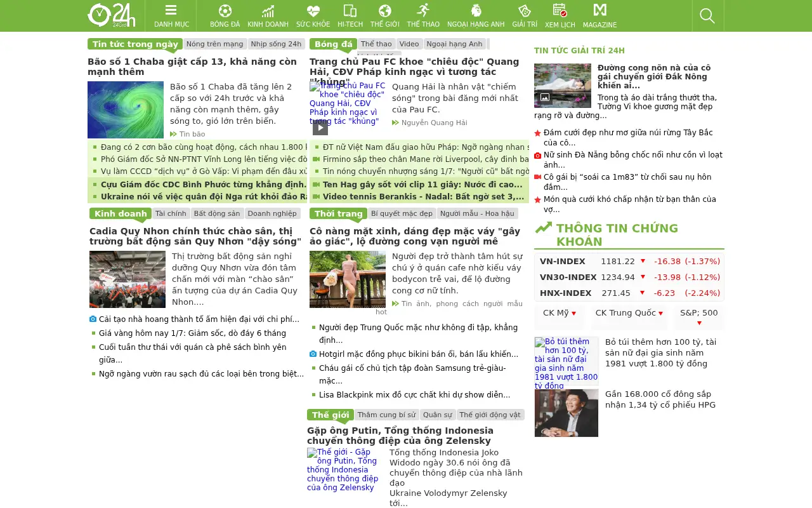Open the Ten Hag gây sốt video link
Screen dimensions: 812x508
(422, 185)
